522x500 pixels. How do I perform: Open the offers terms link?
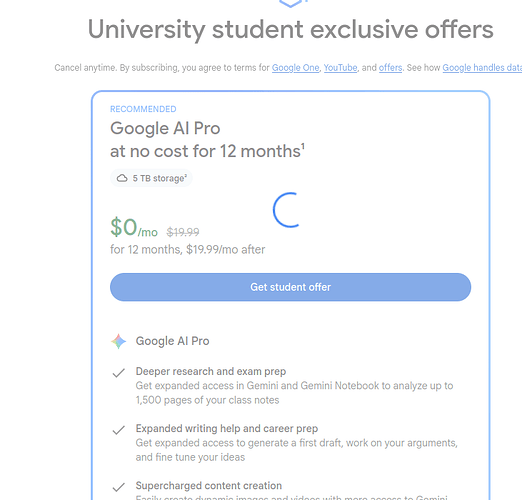click(390, 68)
